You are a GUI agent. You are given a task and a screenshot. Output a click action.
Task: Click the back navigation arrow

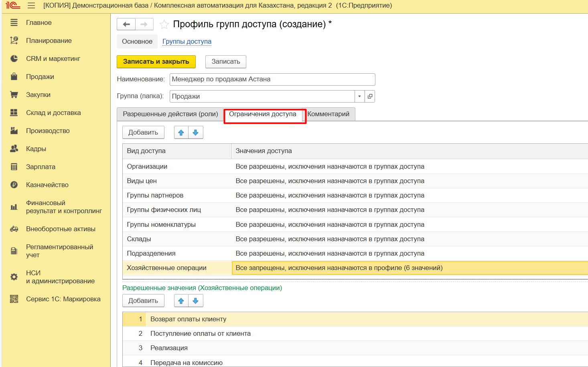point(126,24)
